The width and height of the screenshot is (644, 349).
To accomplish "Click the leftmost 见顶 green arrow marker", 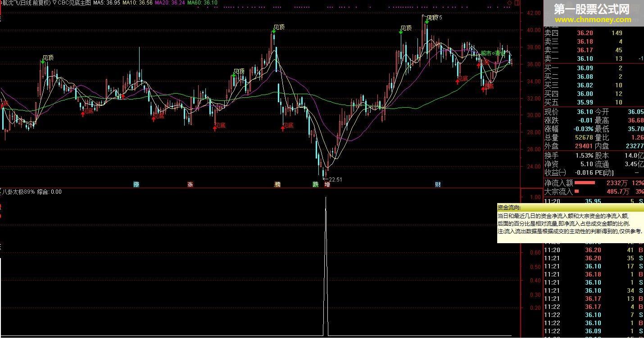I will click(43, 62).
